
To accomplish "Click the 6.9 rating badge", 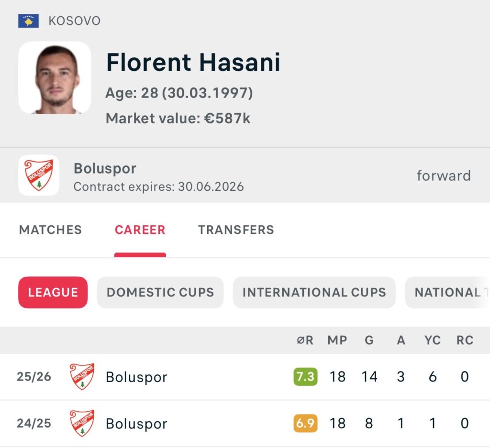I will click(305, 423).
